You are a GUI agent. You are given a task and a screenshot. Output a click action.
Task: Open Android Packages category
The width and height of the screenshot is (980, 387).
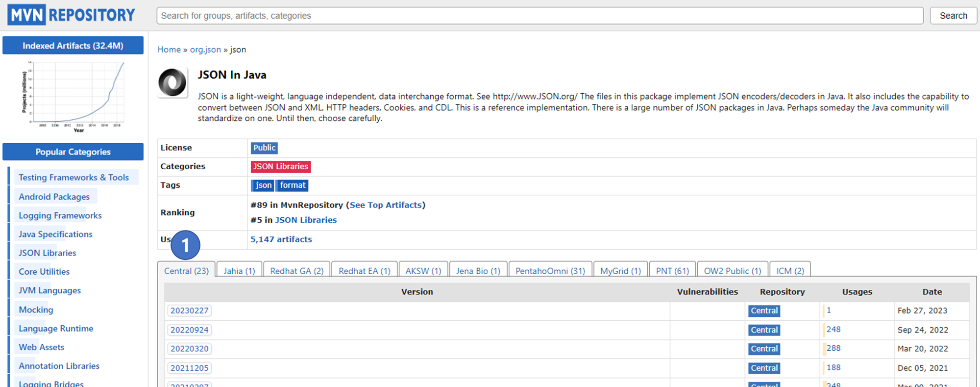(x=54, y=197)
